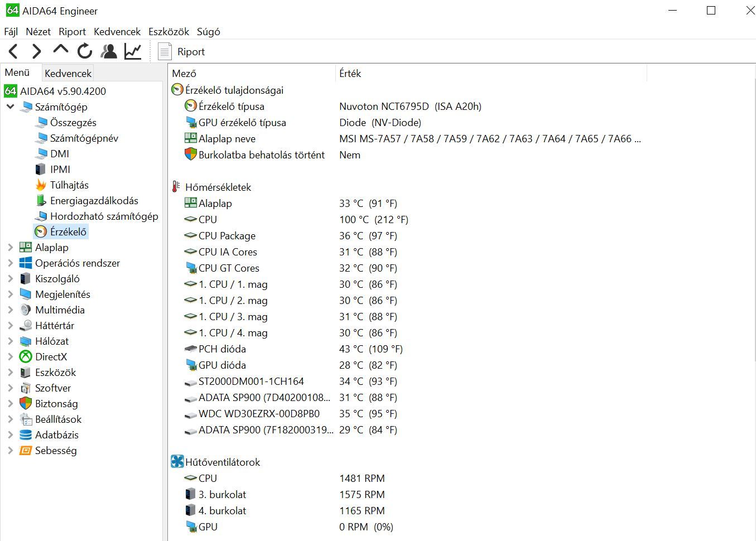Viewport: 756px width, 541px height.
Task: Click the Megjelenítés monitor icon
Action: pyautogui.click(x=26, y=294)
